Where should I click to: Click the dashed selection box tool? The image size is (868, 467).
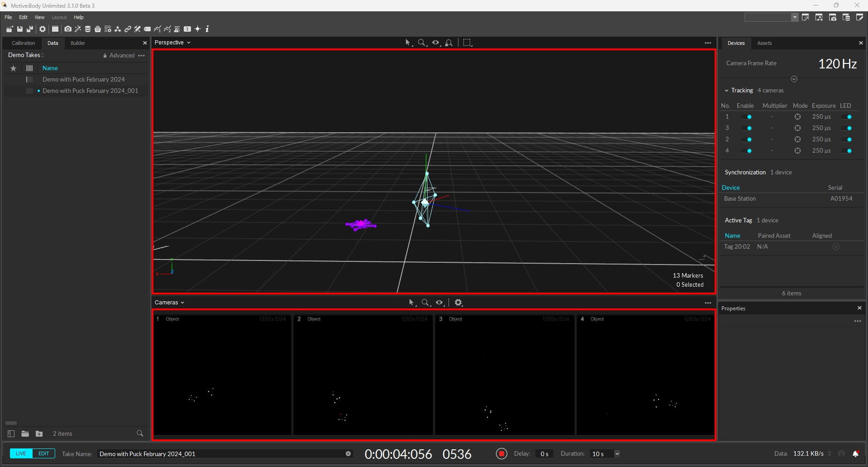pyautogui.click(x=467, y=43)
